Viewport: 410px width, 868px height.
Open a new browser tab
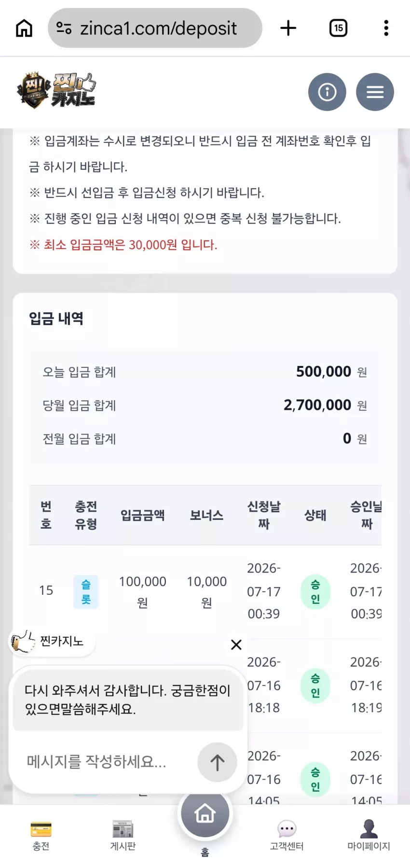(288, 28)
